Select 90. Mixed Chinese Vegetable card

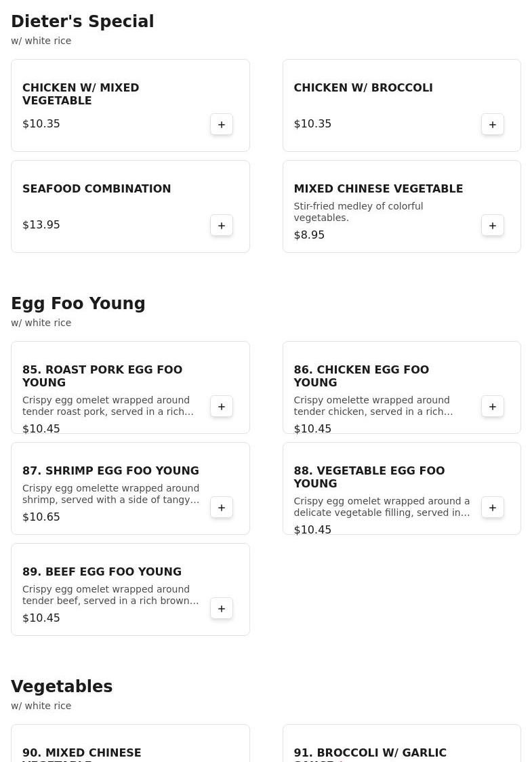point(130,744)
